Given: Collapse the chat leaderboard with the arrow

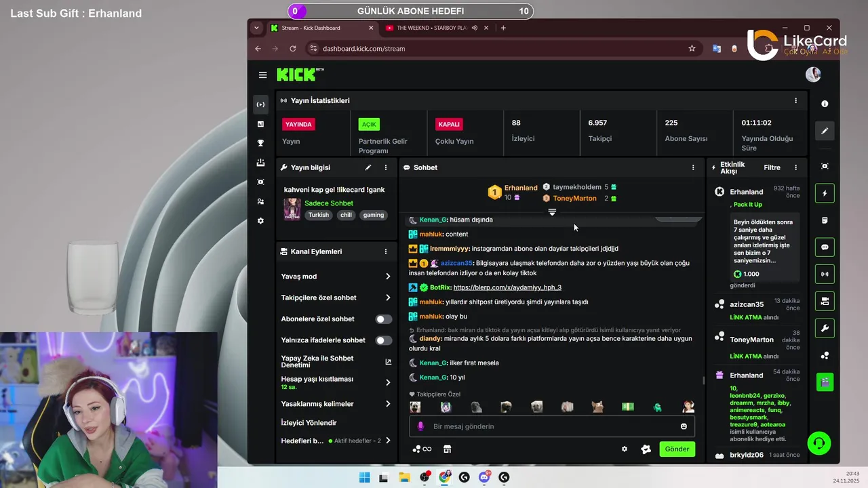Looking at the screenshot, I should click(552, 212).
